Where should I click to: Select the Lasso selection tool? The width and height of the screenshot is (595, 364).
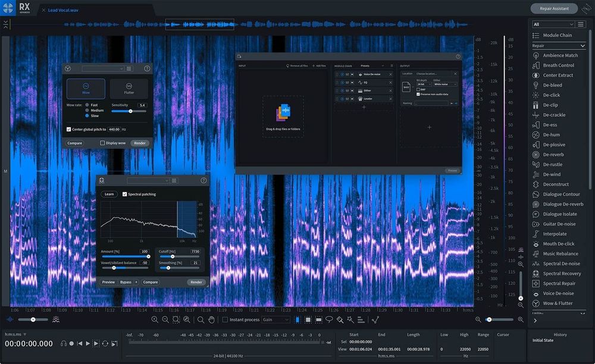pos(329,319)
